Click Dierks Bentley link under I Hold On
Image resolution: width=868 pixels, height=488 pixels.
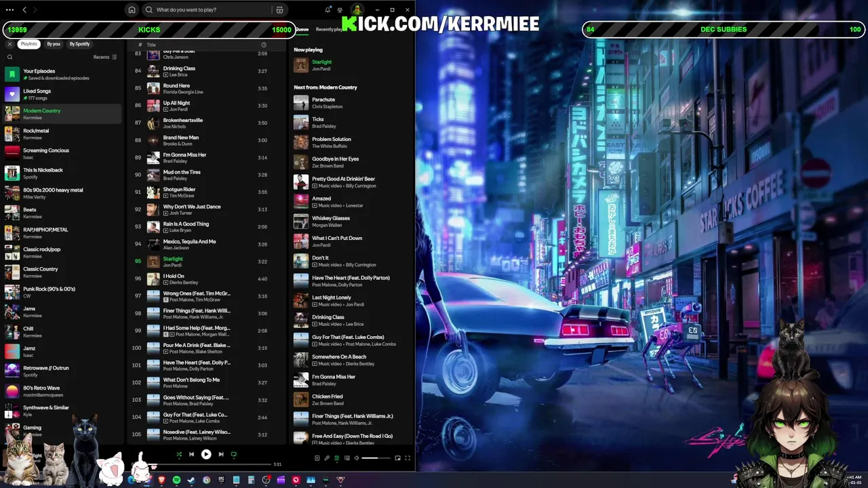point(184,283)
